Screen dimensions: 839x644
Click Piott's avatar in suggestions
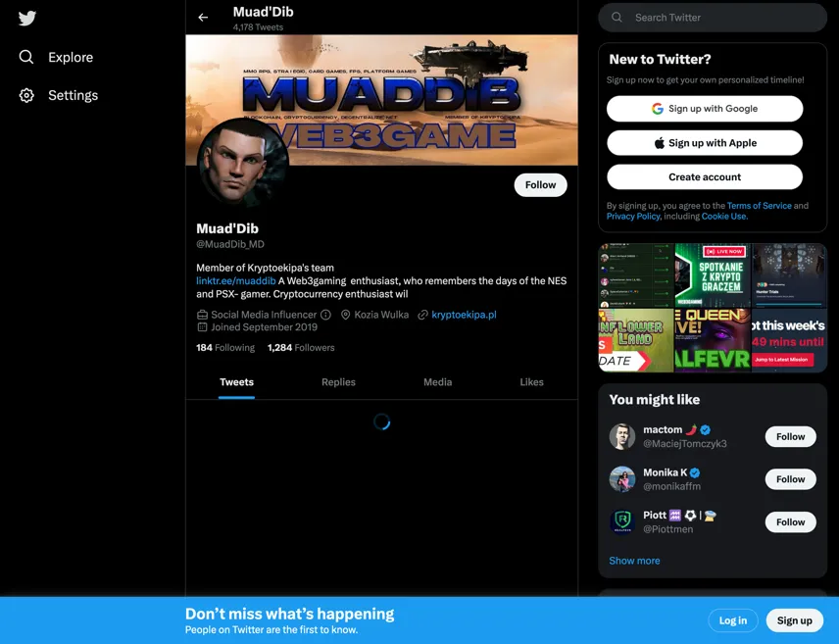coord(621,521)
